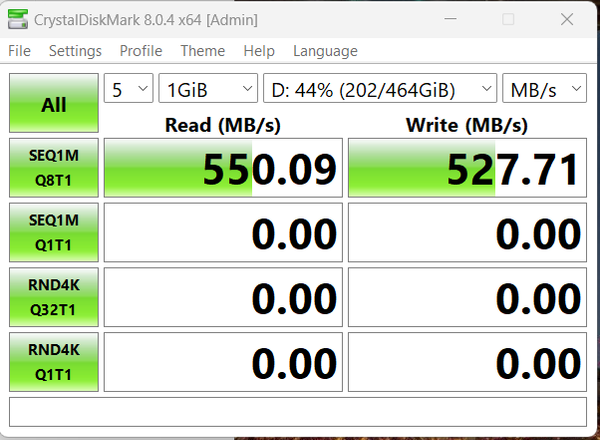The height and width of the screenshot is (440, 600).
Task: Open the Profile menu
Action: (141, 51)
